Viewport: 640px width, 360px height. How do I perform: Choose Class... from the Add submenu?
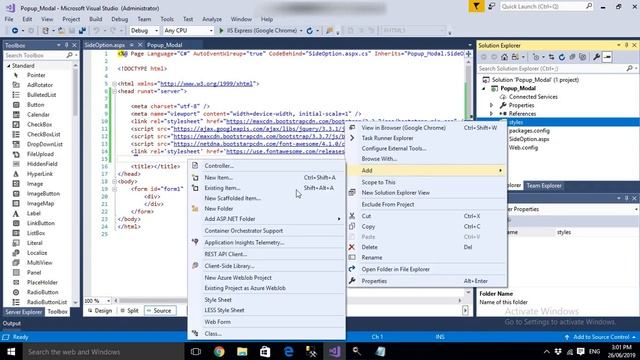point(266,333)
